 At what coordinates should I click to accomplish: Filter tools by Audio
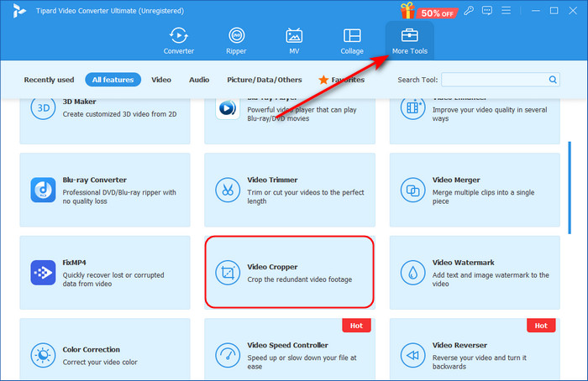click(x=199, y=80)
